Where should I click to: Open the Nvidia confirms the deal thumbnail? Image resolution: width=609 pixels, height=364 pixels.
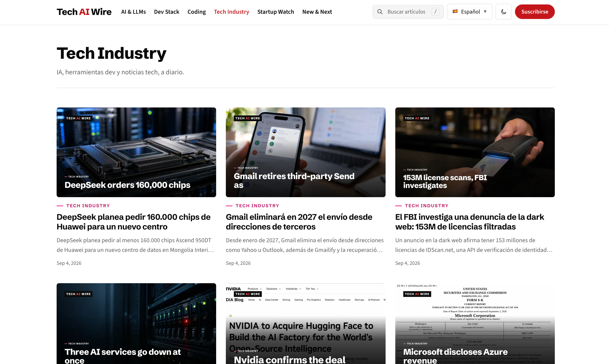click(x=306, y=324)
